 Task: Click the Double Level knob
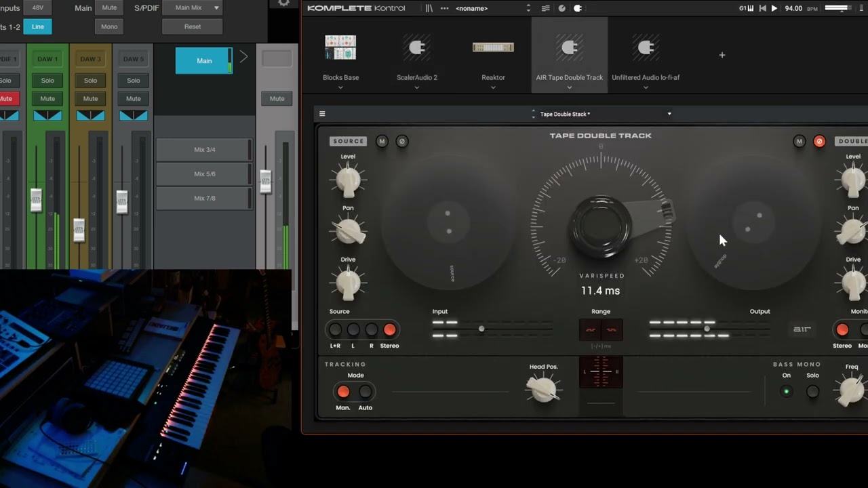852,180
